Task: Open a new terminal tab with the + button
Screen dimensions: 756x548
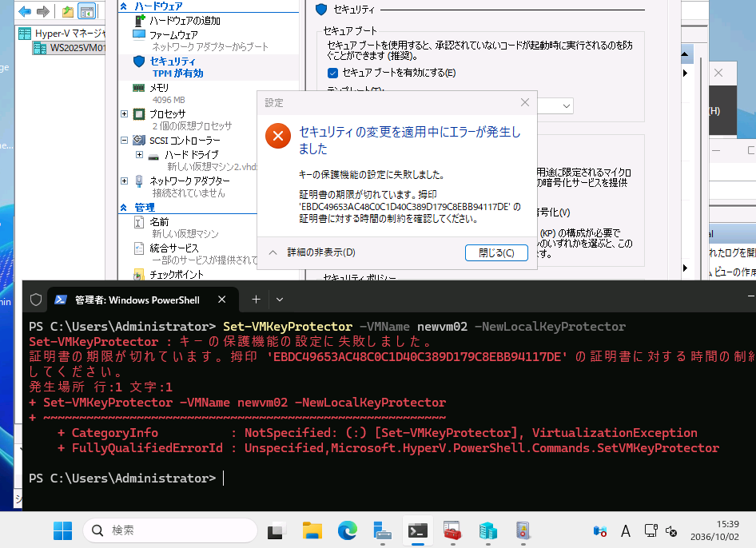Action: [255, 299]
